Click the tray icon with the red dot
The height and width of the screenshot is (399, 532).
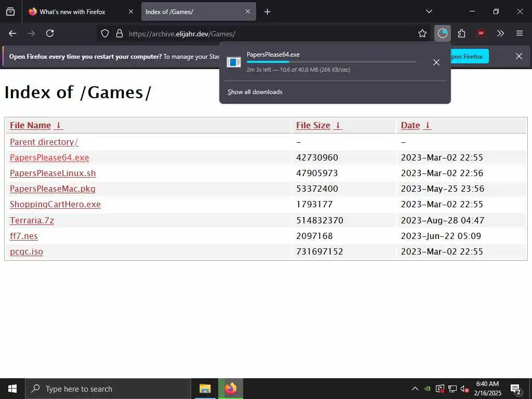[440, 389]
